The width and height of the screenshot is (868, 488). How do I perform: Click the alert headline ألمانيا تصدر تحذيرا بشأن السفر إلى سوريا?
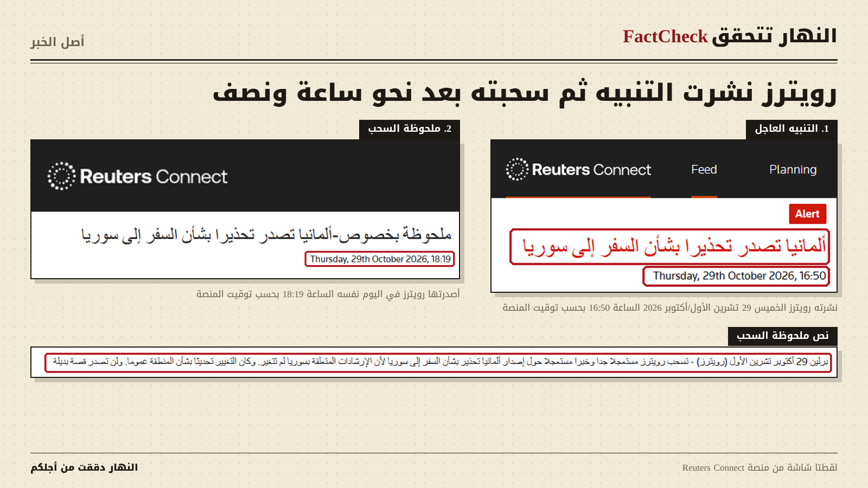point(673,247)
